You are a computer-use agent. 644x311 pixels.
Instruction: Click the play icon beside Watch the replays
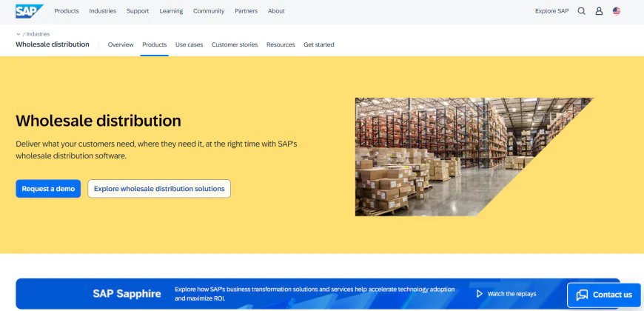click(480, 294)
